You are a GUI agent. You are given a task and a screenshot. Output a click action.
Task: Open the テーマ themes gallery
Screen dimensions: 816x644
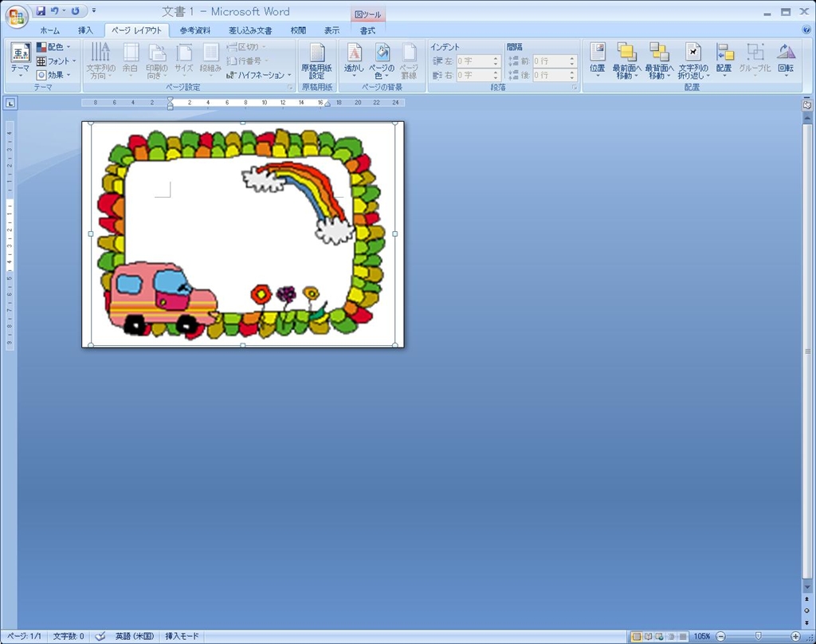pyautogui.click(x=20, y=60)
